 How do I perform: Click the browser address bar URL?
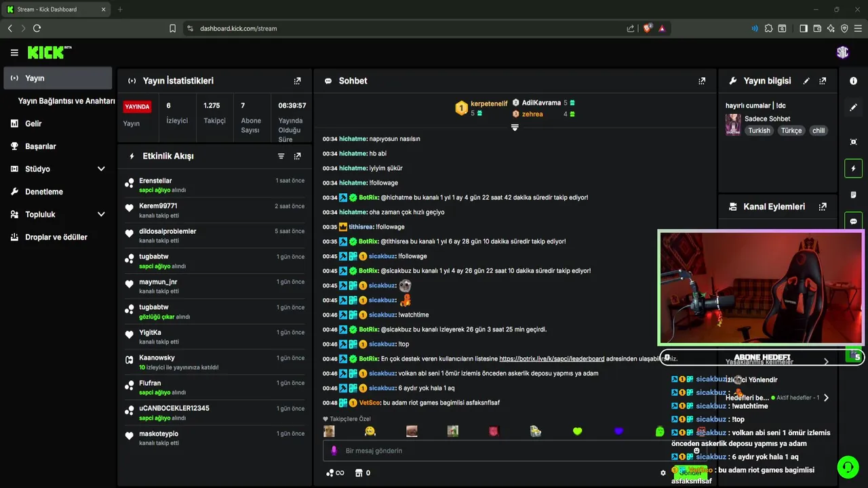point(238,28)
